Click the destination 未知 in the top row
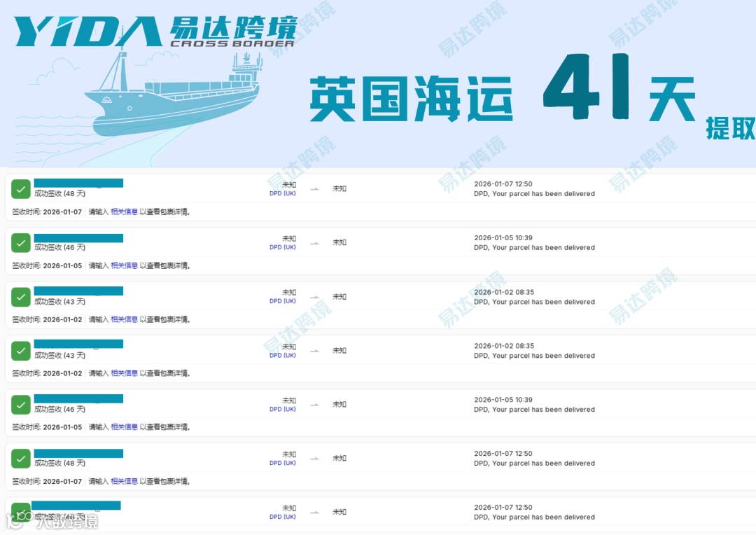Screen dimensions: 756x535 click(x=339, y=188)
